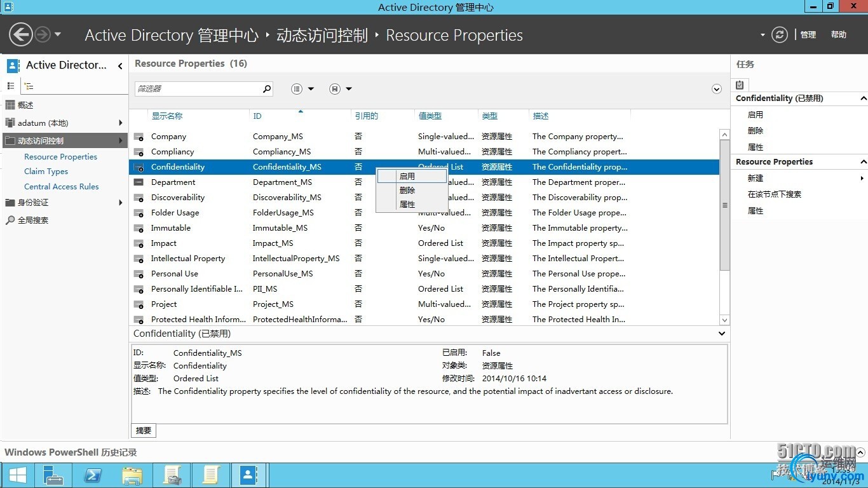This screenshot has height=488, width=868.
Task: Sort by 值类型 column header
Action: coord(430,116)
